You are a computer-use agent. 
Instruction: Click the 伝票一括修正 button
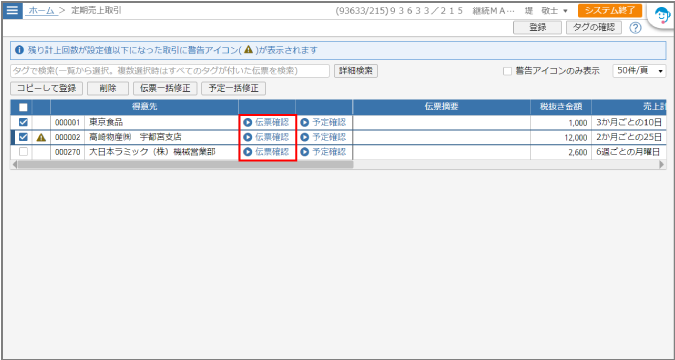point(165,89)
